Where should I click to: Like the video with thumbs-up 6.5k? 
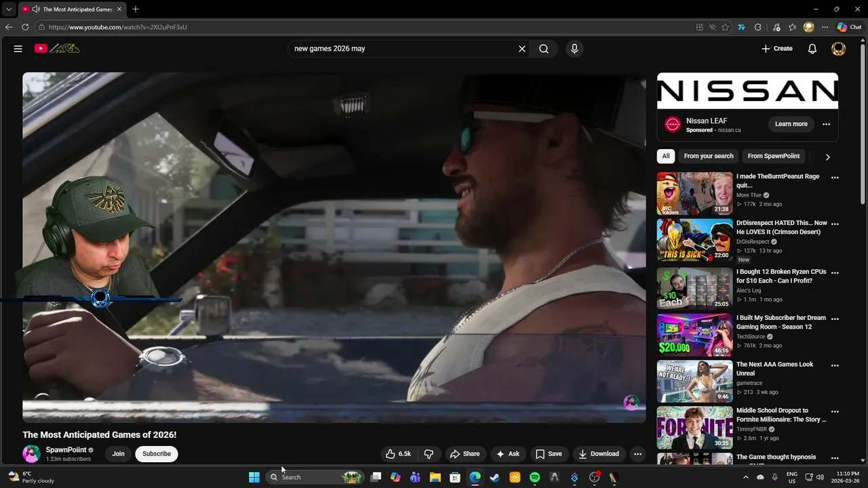coord(398,454)
